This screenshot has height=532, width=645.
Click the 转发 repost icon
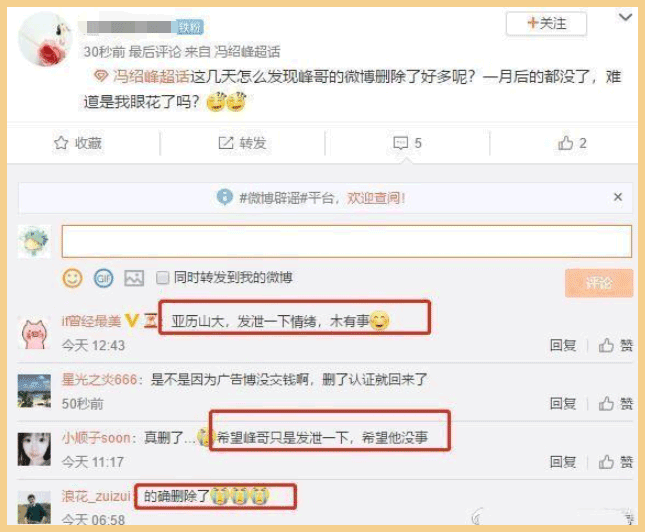tap(225, 143)
